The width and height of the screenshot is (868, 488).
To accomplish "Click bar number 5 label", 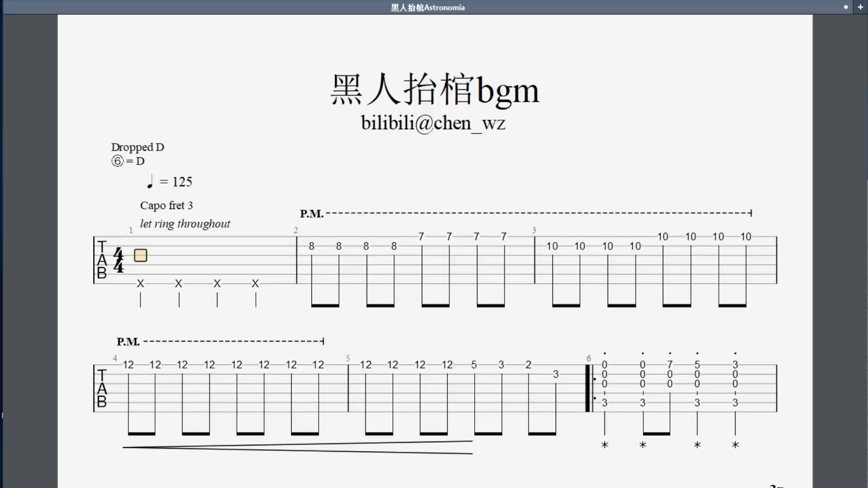I will pos(348,358).
